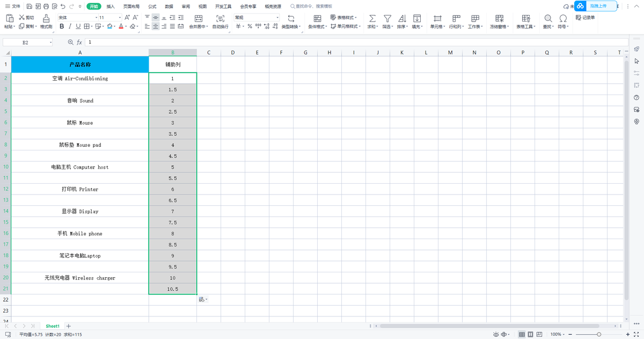Click the Sort (排序) icon
The height and width of the screenshot is (339, 644).
click(x=402, y=18)
